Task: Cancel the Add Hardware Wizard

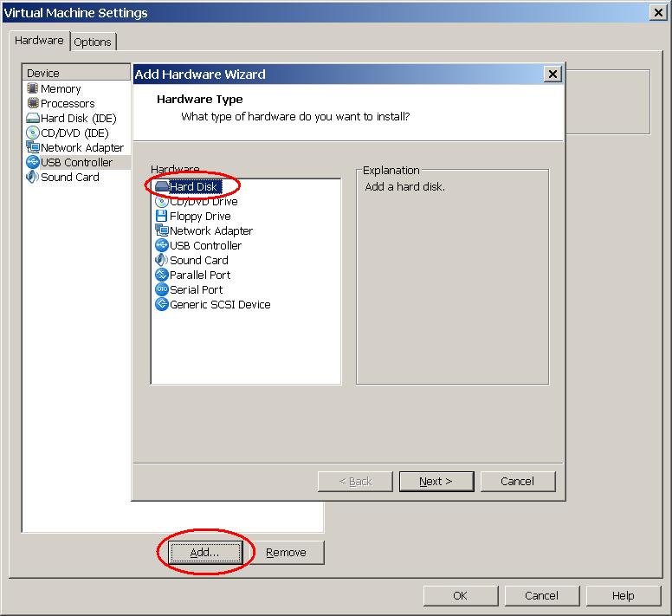Action: coord(517,482)
